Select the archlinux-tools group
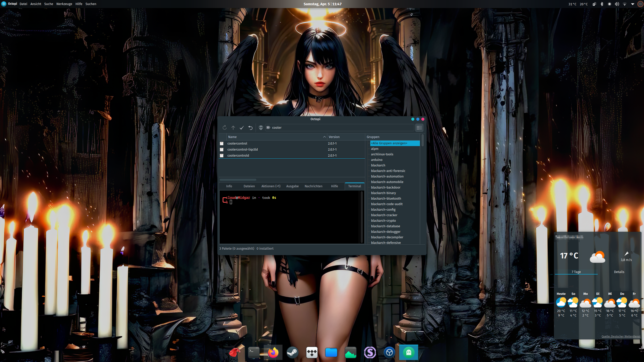 coord(382,154)
